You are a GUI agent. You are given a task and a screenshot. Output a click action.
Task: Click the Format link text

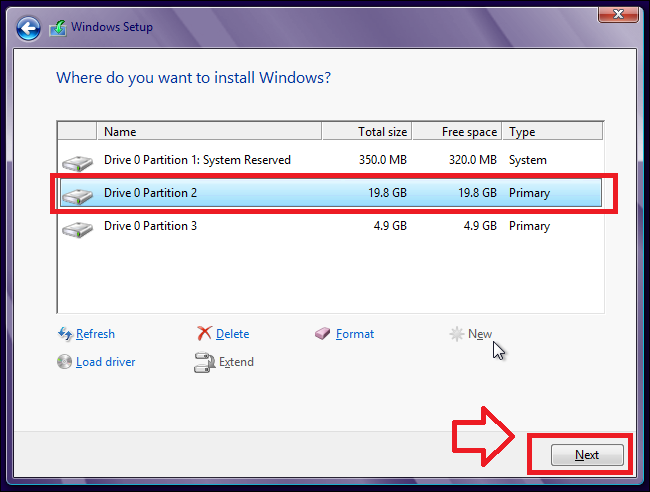pyautogui.click(x=355, y=334)
